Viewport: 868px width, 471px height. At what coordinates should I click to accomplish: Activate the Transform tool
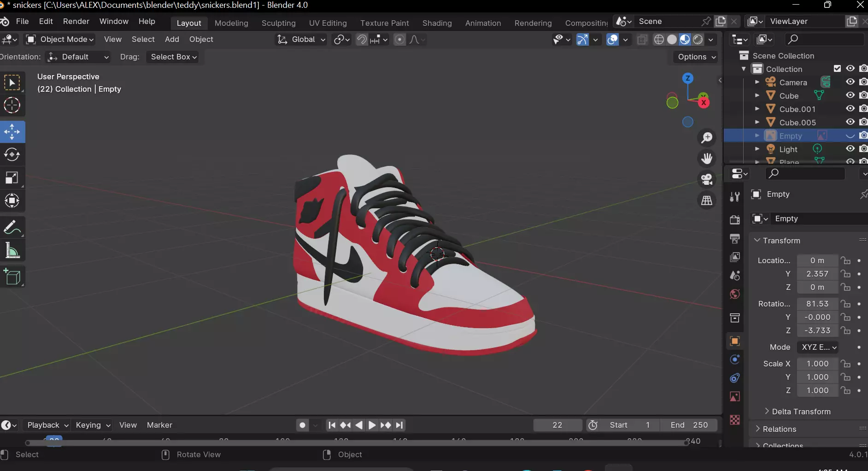click(x=12, y=200)
